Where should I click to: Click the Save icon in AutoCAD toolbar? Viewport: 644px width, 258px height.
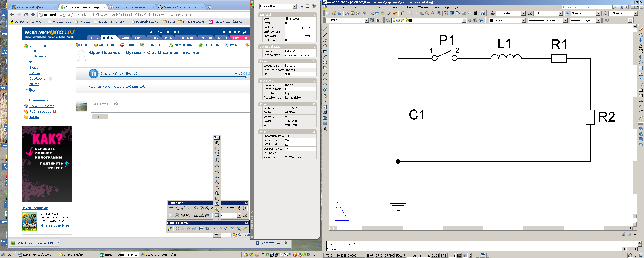pos(340,13)
